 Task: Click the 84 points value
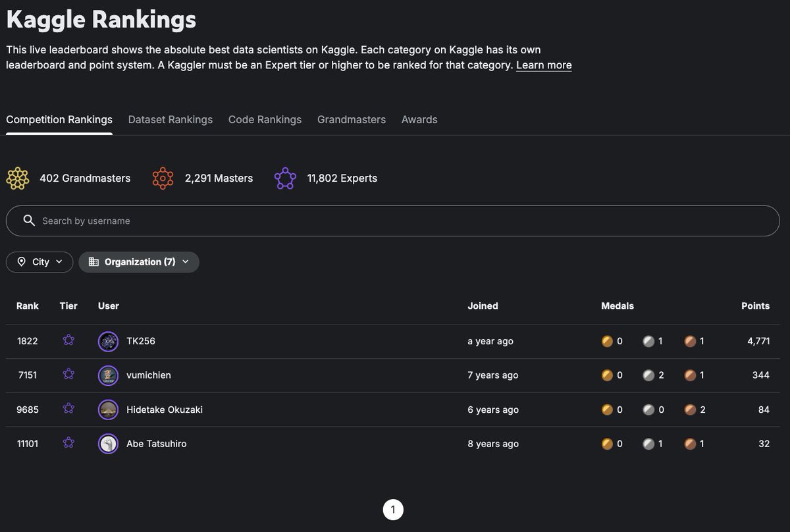coord(764,410)
